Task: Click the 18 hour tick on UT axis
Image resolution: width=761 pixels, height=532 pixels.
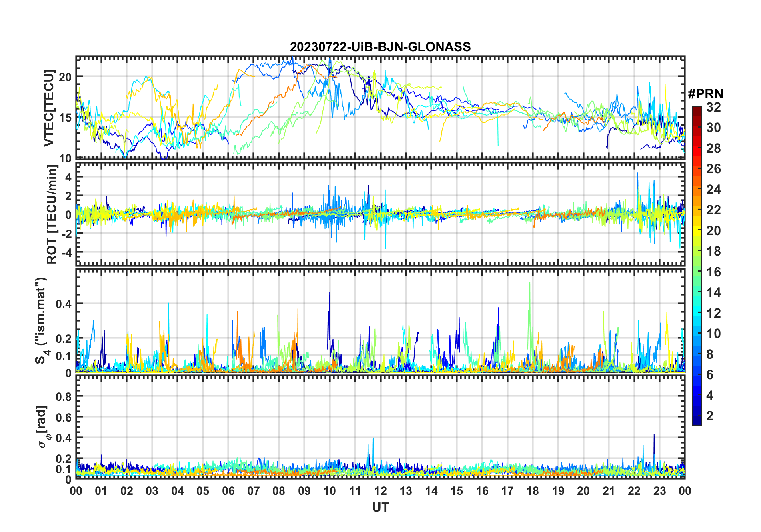Action: point(533,491)
